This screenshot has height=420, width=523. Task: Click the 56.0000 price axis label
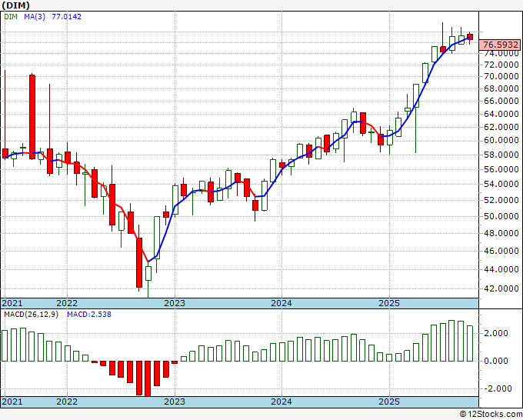(501, 169)
